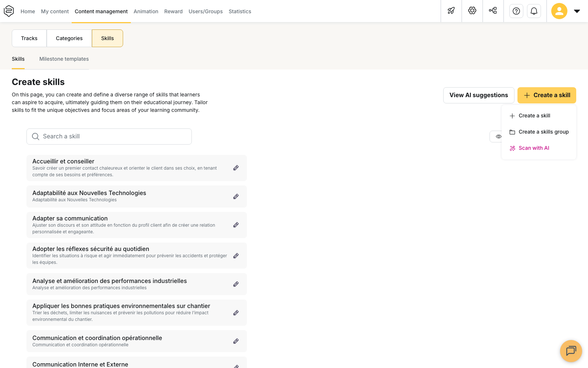This screenshot has width=588, height=368.
Task: Open Content management in top navigation
Action: click(101, 11)
